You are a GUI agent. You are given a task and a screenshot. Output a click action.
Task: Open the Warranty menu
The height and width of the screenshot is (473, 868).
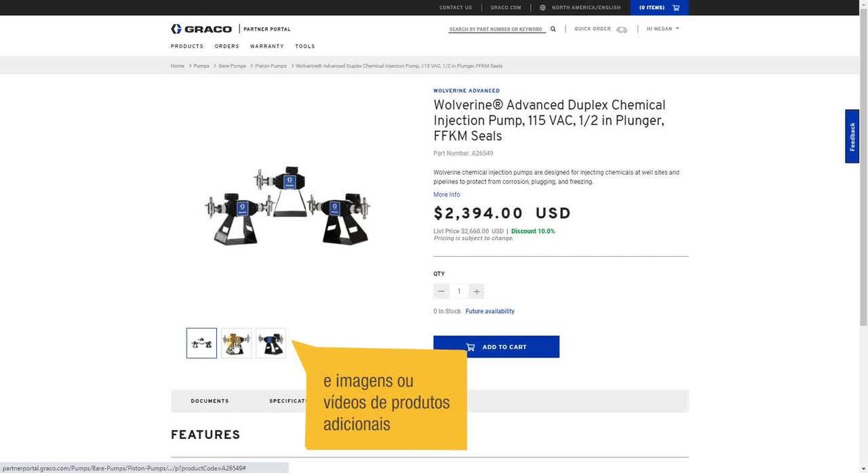[x=267, y=46]
